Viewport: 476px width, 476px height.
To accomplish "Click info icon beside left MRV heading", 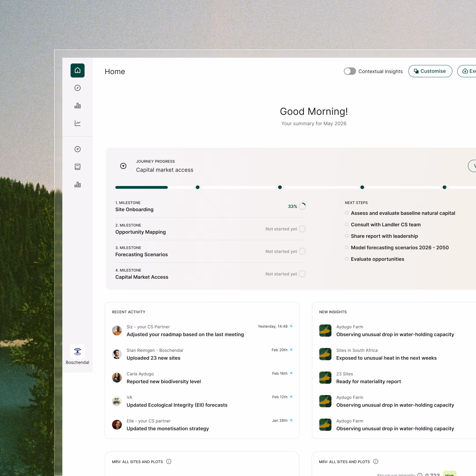I will (x=169, y=461).
